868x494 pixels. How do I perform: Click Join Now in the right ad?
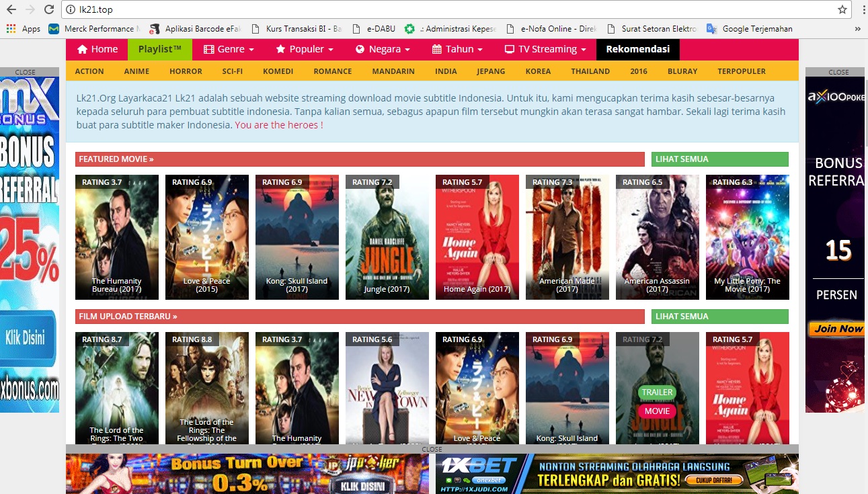(836, 329)
